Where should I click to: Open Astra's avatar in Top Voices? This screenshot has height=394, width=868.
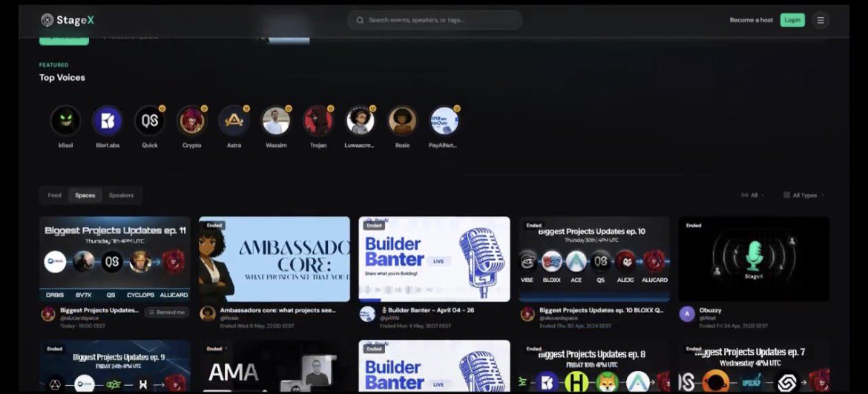(234, 121)
